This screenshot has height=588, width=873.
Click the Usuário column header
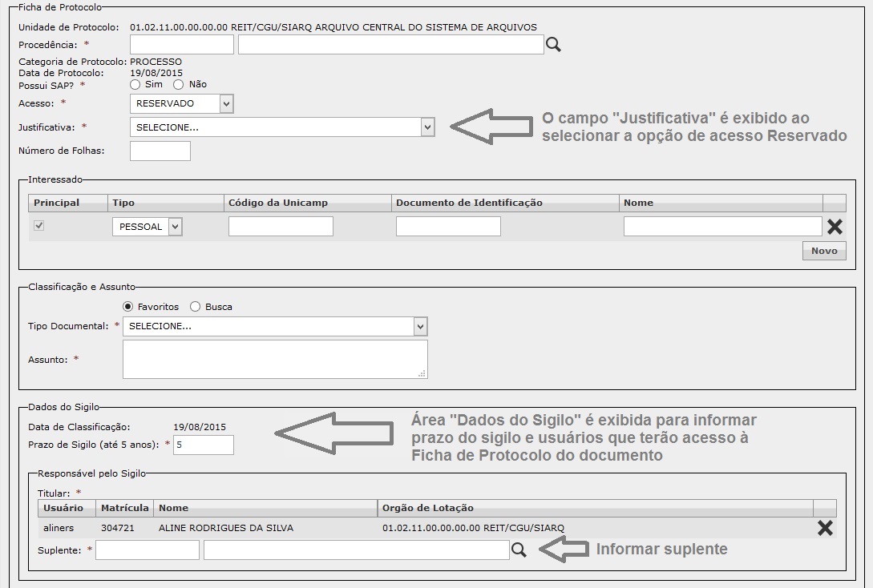(x=67, y=508)
